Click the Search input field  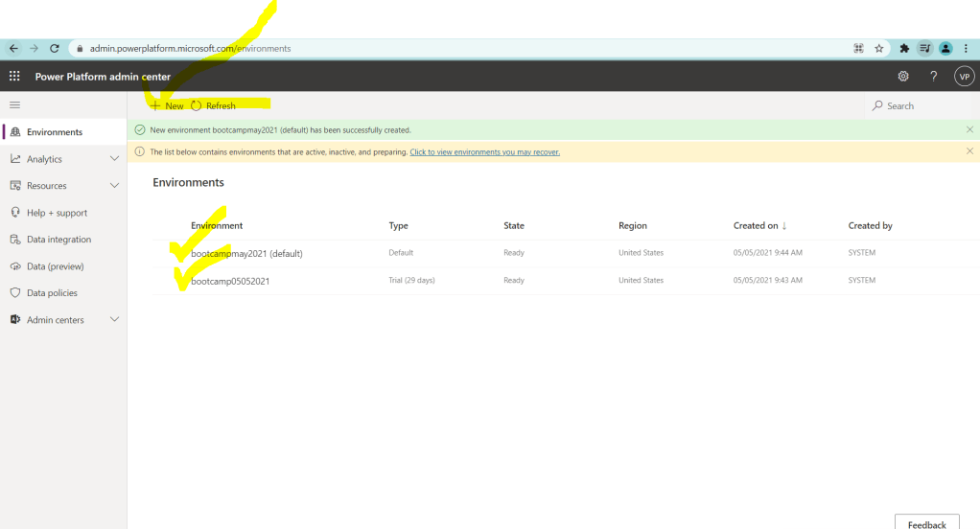[922, 105]
